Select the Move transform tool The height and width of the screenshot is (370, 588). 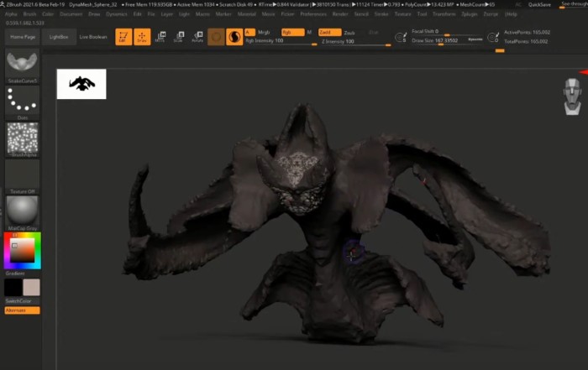pyautogui.click(x=160, y=36)
